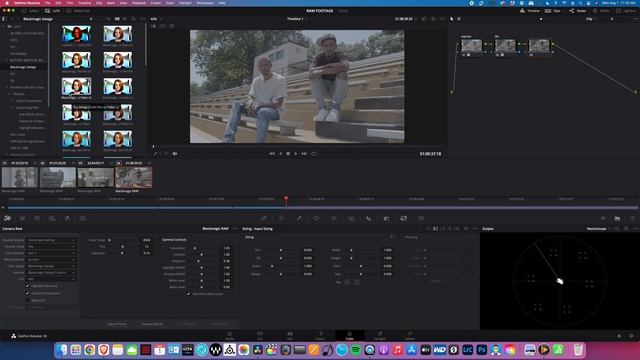Open Spotify from the Dock
The height and width of the screenshot is (360, 640).
[356, 350]
